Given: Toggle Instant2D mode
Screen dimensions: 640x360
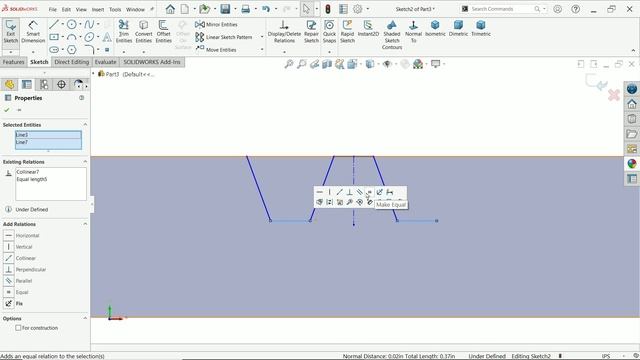Looking at the screenshot, I should pos(368,29).
